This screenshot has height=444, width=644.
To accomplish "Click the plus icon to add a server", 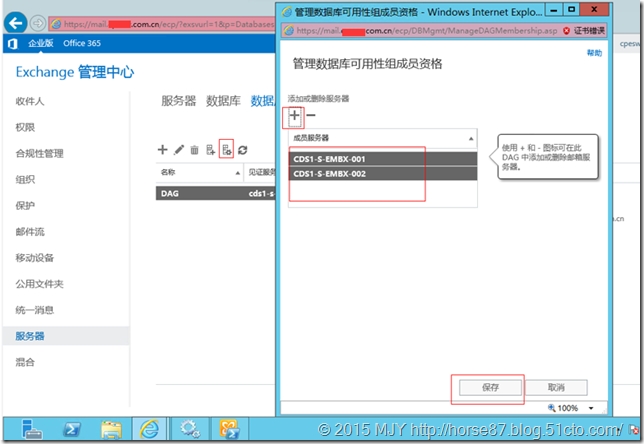I will 294,116.
